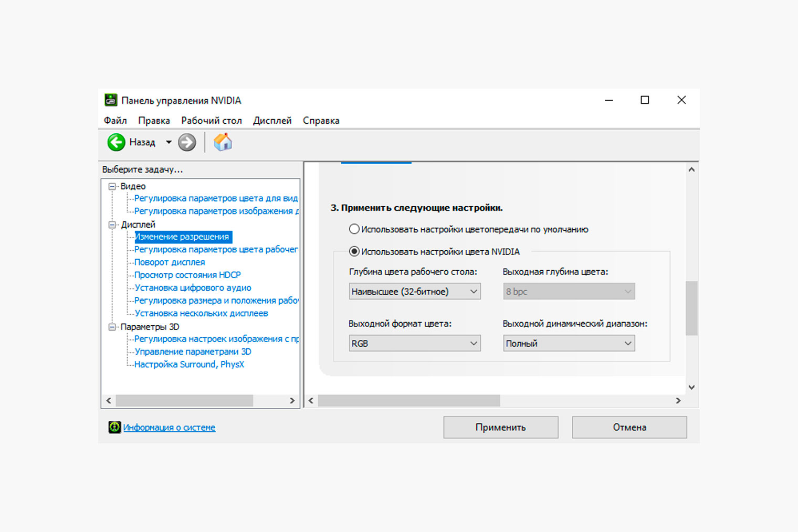Open the Home page house icon
This screenshot has height=532, width=798.
coord(223,142)
